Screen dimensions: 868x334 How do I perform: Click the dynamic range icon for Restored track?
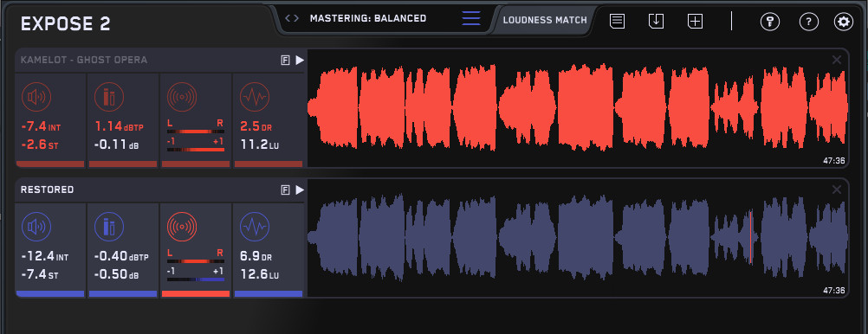255,227
